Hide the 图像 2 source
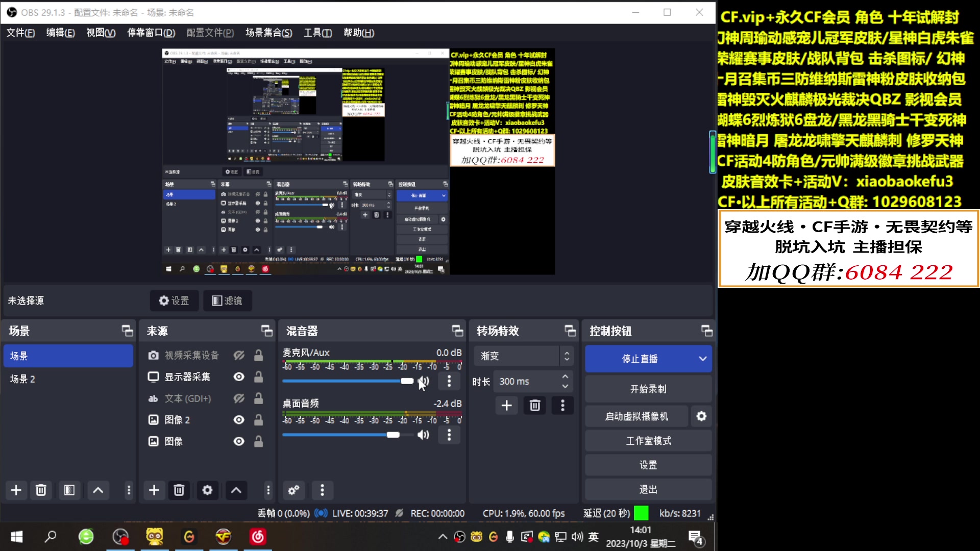Screen dimensions: 980x551 [x=239, y=419]
